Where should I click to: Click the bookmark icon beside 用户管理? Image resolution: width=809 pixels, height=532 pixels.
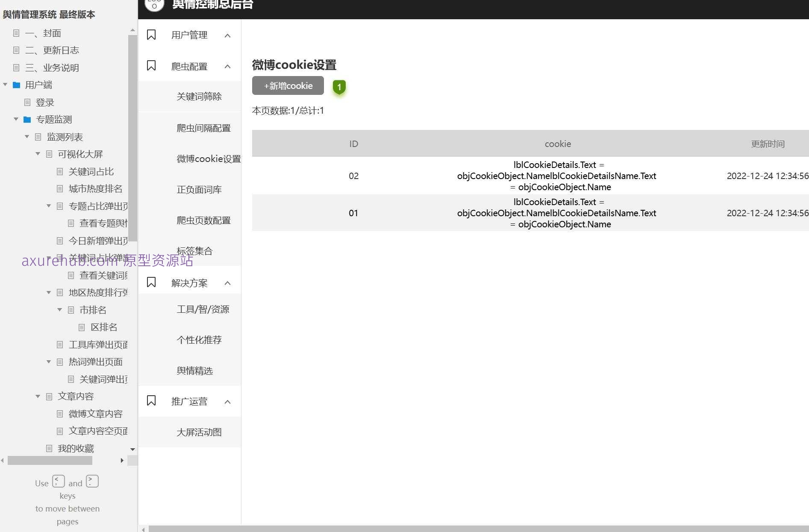click(x=151, y=35)
